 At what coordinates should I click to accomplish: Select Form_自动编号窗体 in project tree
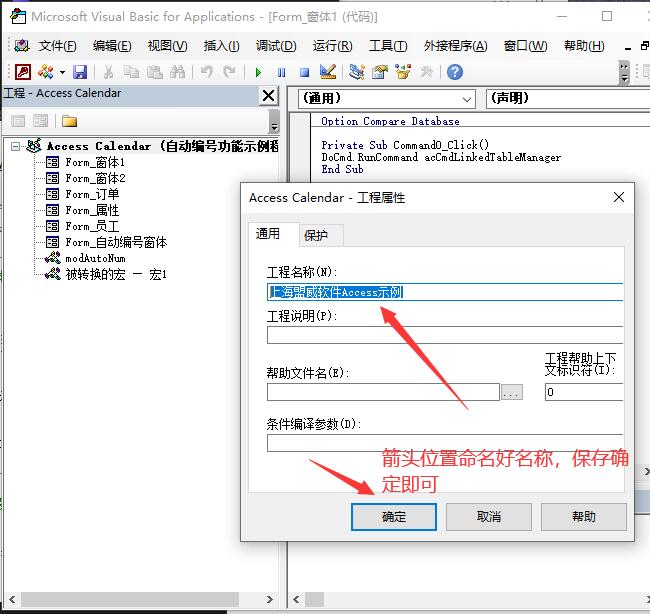coord(116,242)
